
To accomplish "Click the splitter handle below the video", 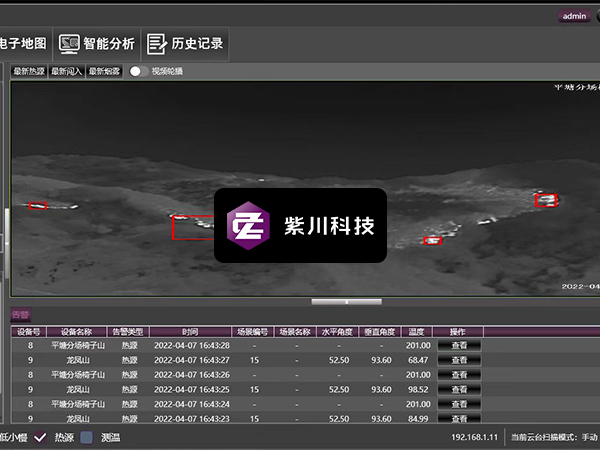I will (346, 302).
